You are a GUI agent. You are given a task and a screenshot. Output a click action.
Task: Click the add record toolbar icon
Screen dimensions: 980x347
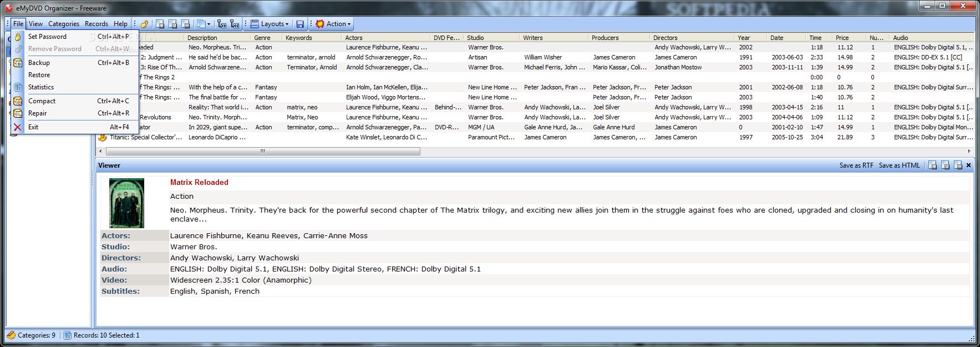[x=160, y=24]
